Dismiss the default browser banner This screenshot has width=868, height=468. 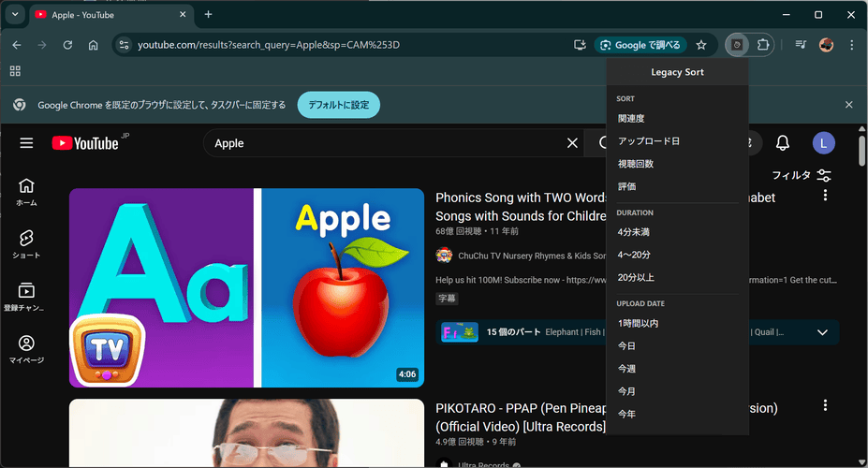[x=848, y=105]
